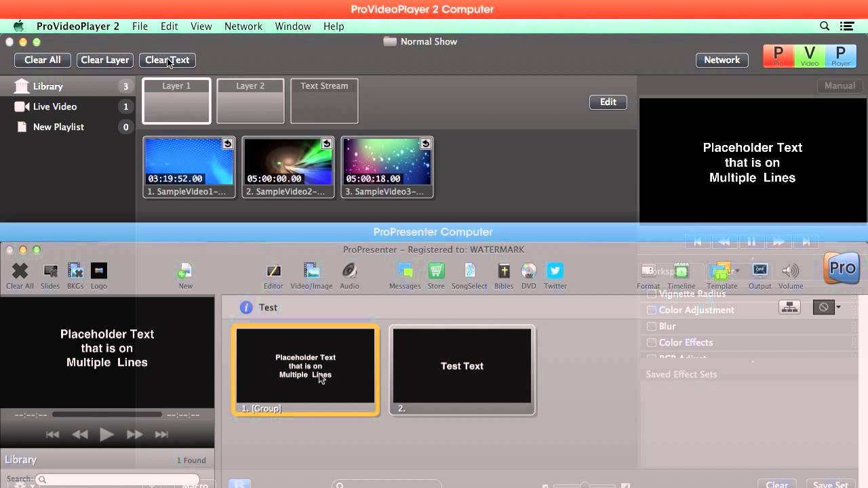This screenshot has height=488, width=868.
Task: Click the ProPresenter Clear All X icon
Action: (20, 271)
